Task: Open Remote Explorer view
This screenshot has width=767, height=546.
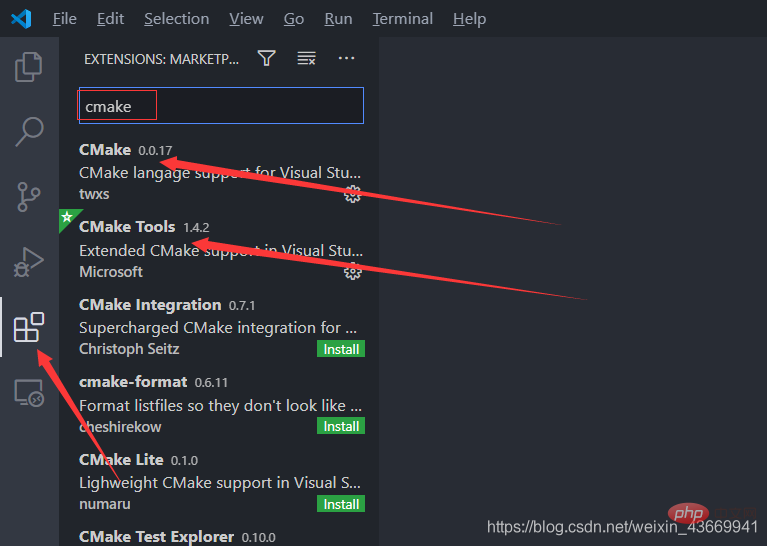Action: (29, 393)
